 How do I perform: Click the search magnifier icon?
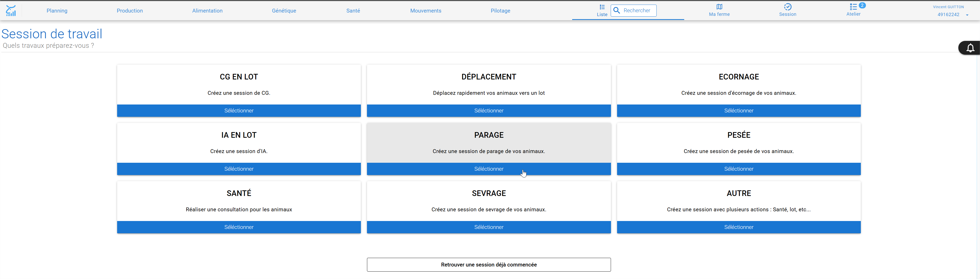point(617,10)
